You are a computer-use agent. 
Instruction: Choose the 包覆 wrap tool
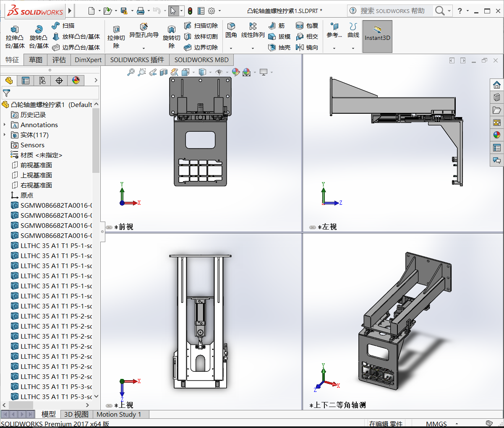click(x=307, y=26)
